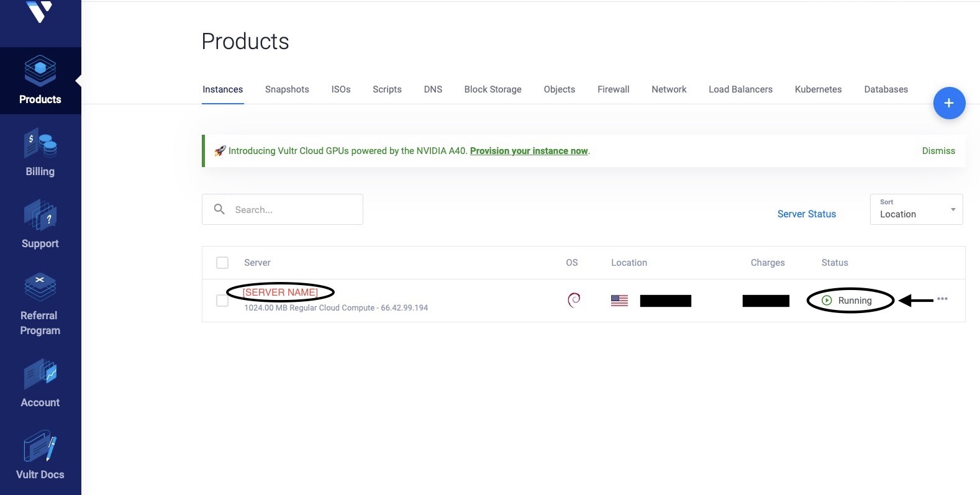Click the Running status text
The width and height of the screenshot is (980, 495).
click(855, 301)
